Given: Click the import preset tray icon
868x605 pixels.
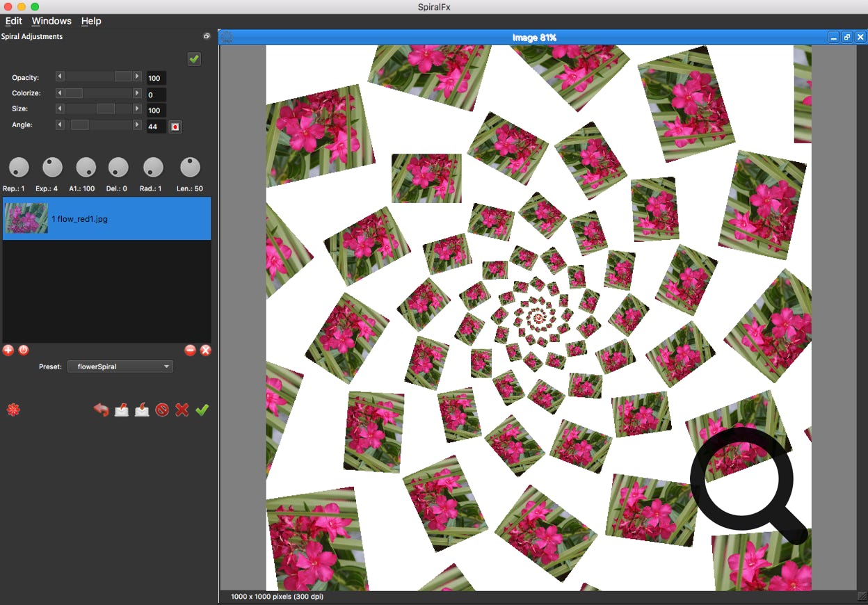Looking at the screenshot, I should pos(142,410).
